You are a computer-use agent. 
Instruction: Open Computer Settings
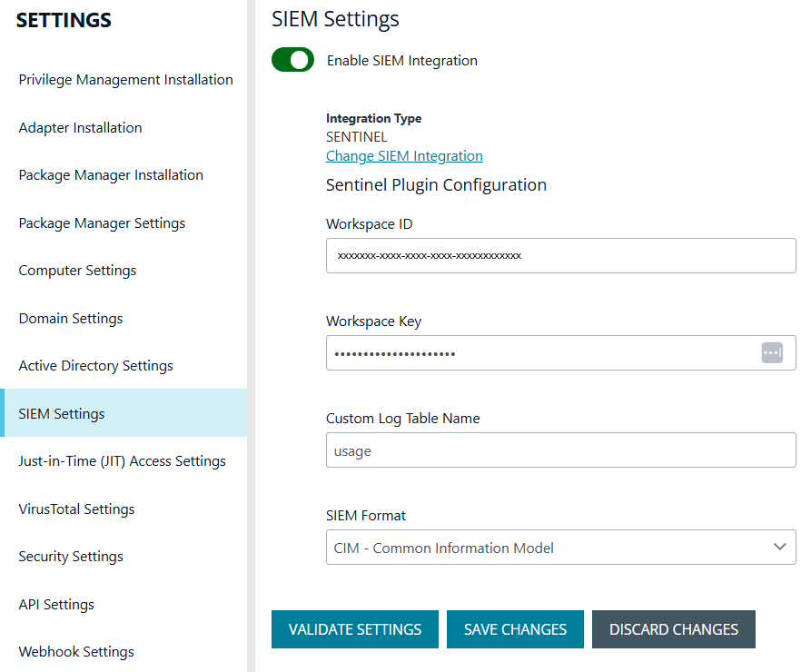point(77,270)
